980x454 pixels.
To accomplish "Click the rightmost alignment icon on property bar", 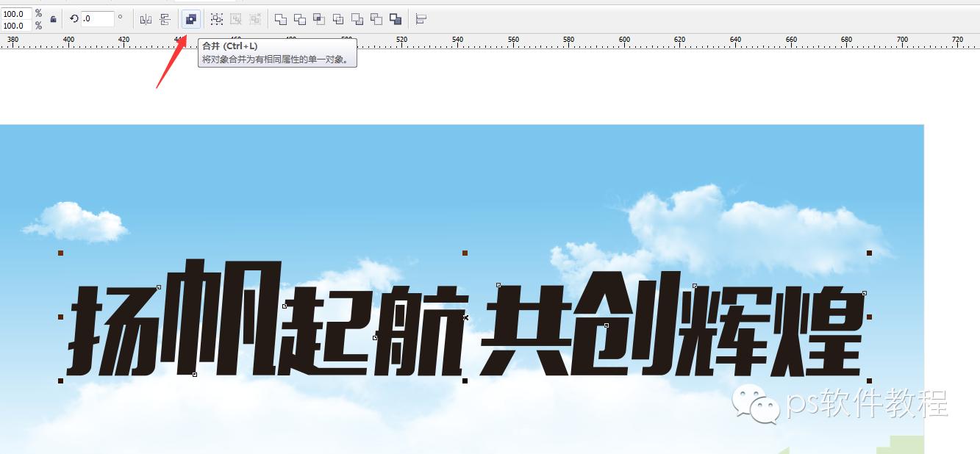I will pos(421,18).
